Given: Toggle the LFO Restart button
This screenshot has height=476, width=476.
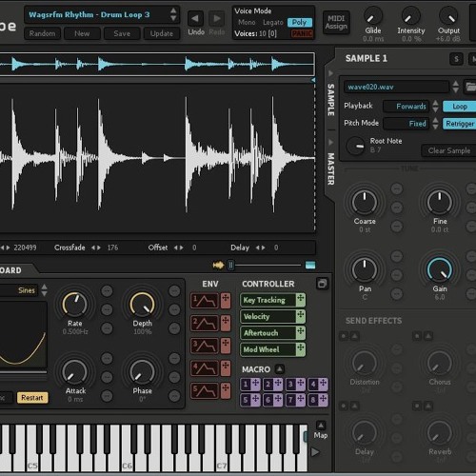Looking at the screenshot, I should 32,398.
